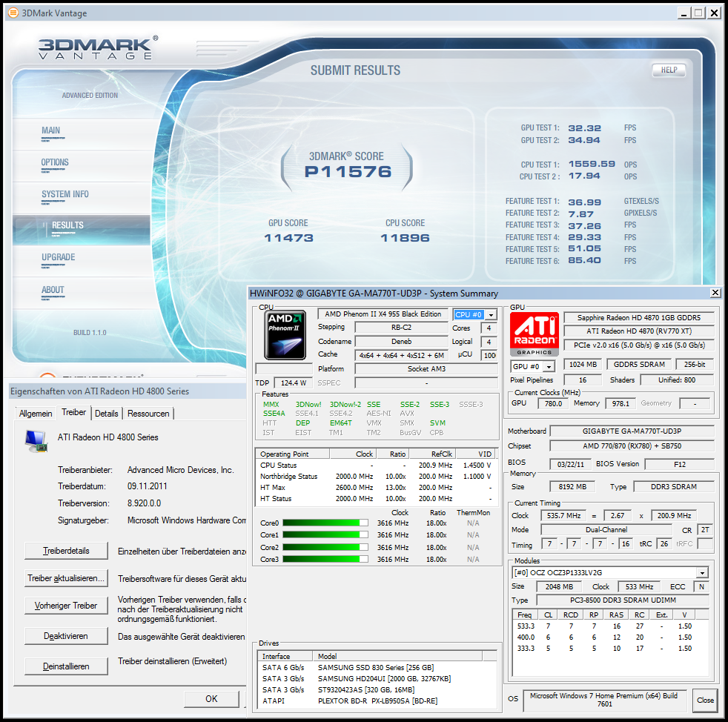Viewport: 728px width, 722px height.
Task: Click the display adapter icon in driver properties
Action: [37, 441]
